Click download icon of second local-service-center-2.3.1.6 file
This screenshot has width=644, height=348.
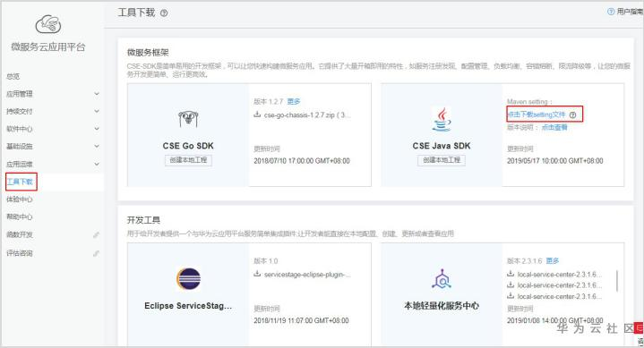pos(511,284)
